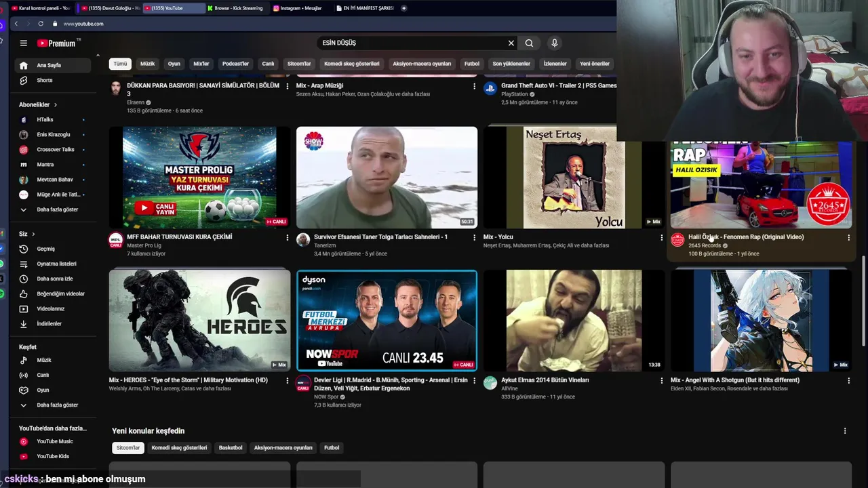Clear the search box with X icon
Screen dimensions: 868x488
pos(511,43)
